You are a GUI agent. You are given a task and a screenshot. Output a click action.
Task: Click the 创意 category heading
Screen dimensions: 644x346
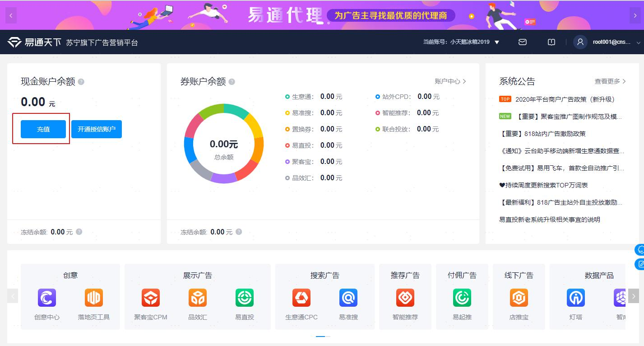tap(70, 275)
